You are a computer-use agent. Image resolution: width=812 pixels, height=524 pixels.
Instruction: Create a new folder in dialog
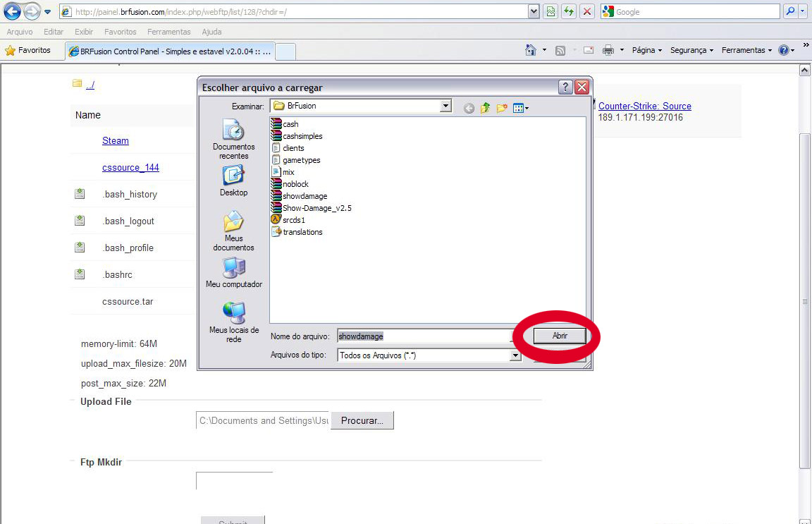coord(502,108)
